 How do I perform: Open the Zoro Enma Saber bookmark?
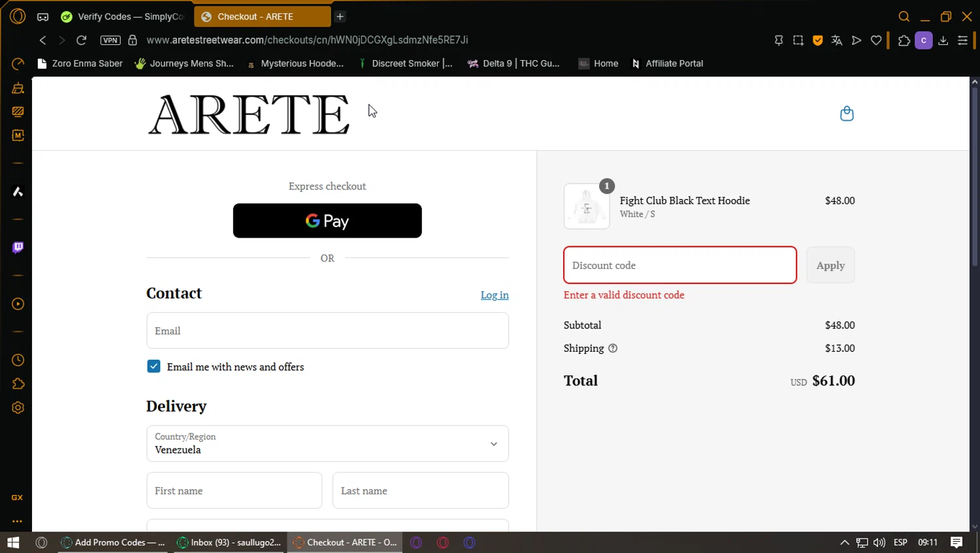[x=80, y=63]
